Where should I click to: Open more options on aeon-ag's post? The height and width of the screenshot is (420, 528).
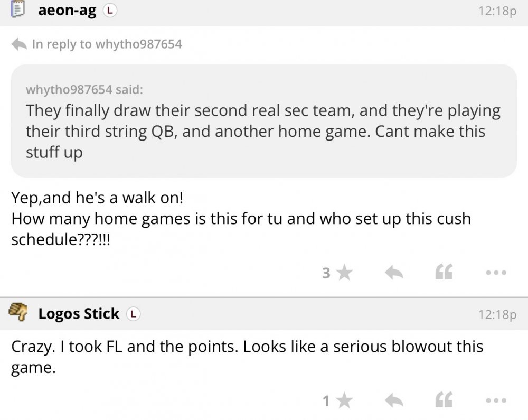496,273
